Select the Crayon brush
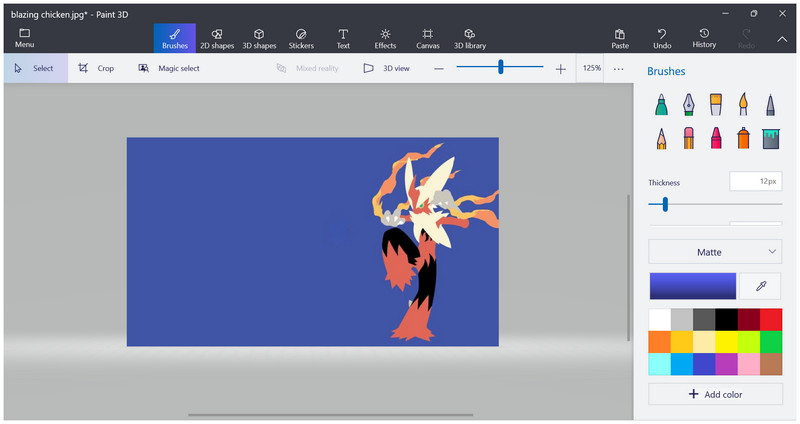This screenshot has height=424, width=800. tap(716, 138)
